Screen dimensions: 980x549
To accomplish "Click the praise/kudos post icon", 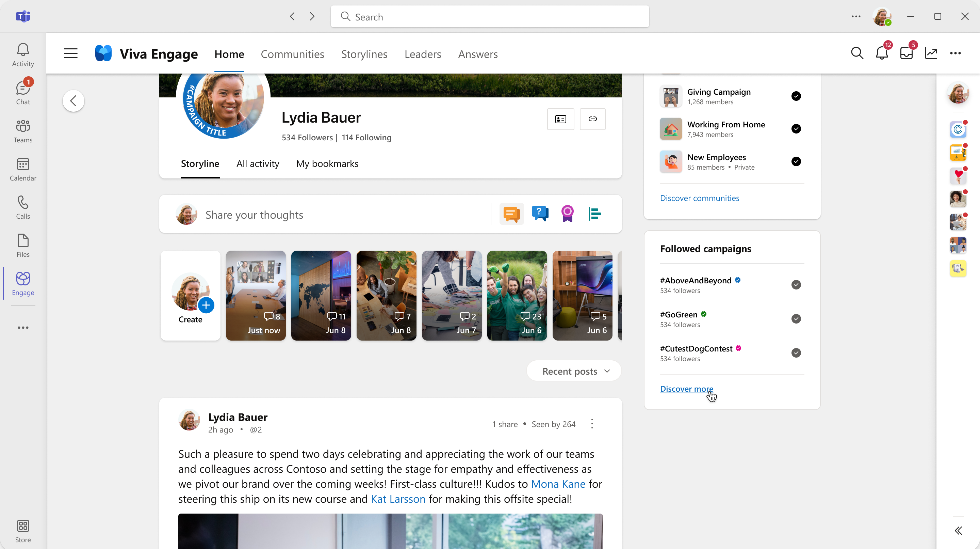I will (567, 214).
